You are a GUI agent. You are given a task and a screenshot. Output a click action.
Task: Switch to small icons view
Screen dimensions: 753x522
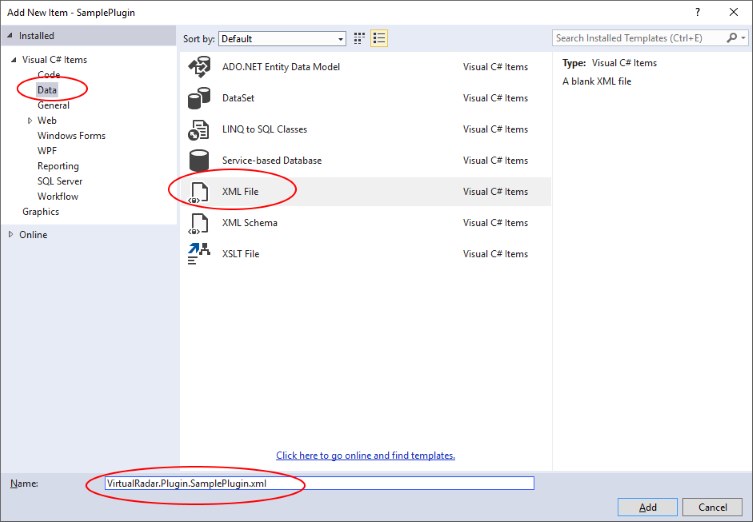359,39
